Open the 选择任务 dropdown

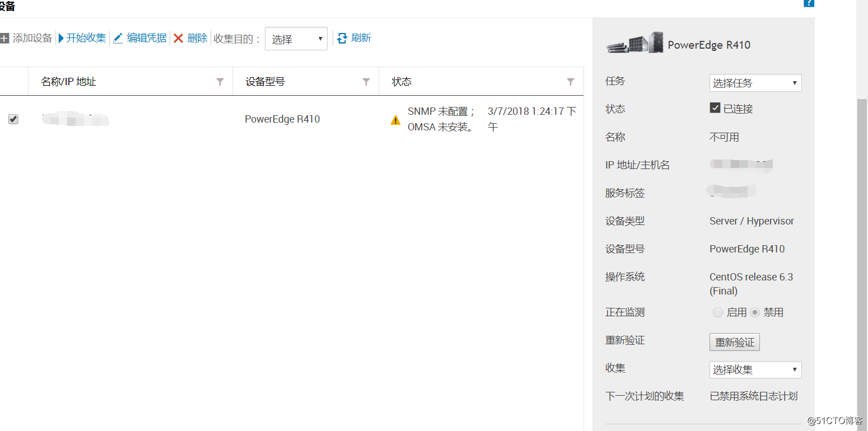point(755,83)
